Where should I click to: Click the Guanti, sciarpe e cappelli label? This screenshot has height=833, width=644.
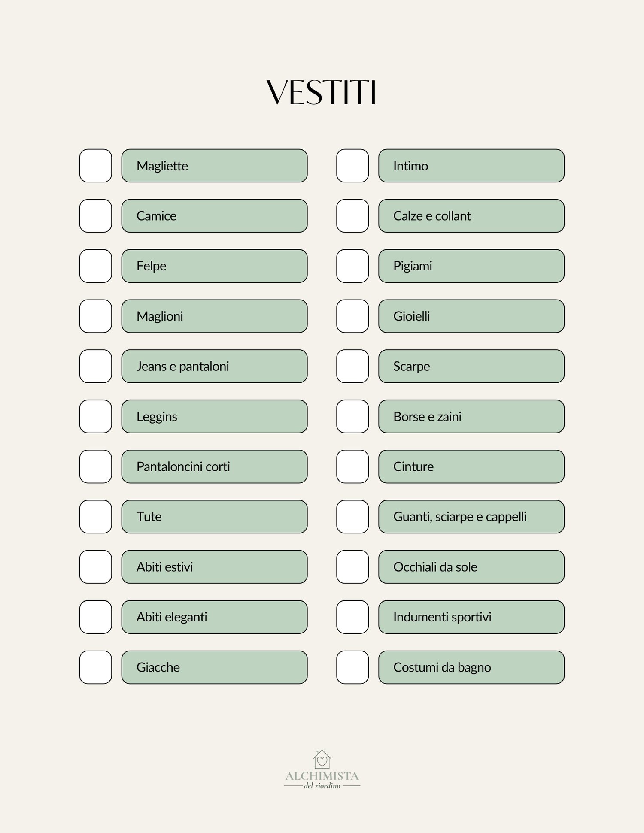(471, 517)
